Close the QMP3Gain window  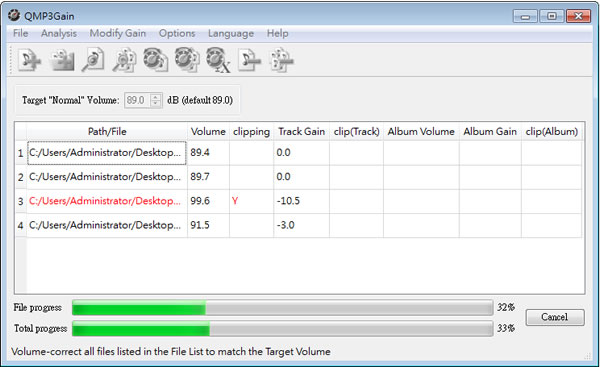coord(578,16)
